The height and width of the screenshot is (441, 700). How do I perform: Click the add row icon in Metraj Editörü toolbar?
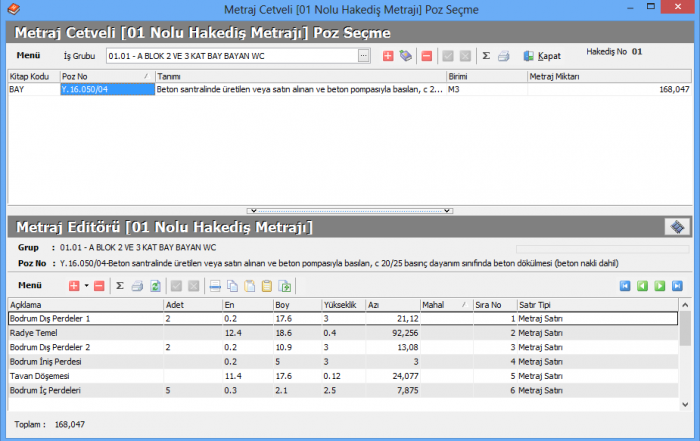74,286
